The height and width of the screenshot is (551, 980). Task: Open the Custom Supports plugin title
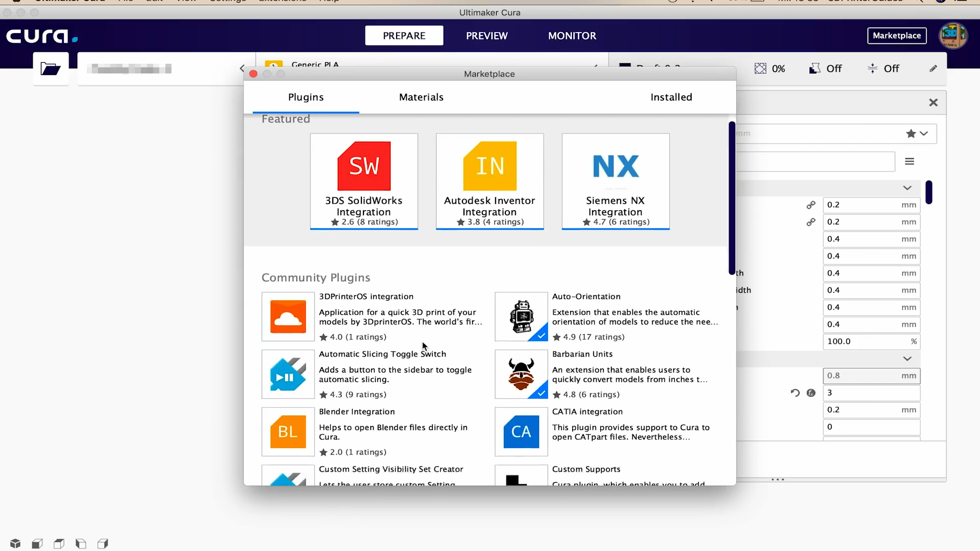pos(586,469)
